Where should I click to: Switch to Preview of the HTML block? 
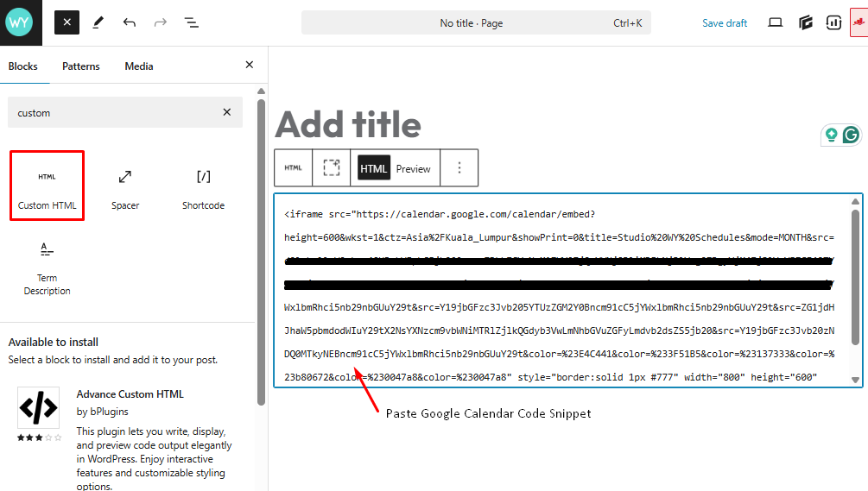[x=414, y=168]
